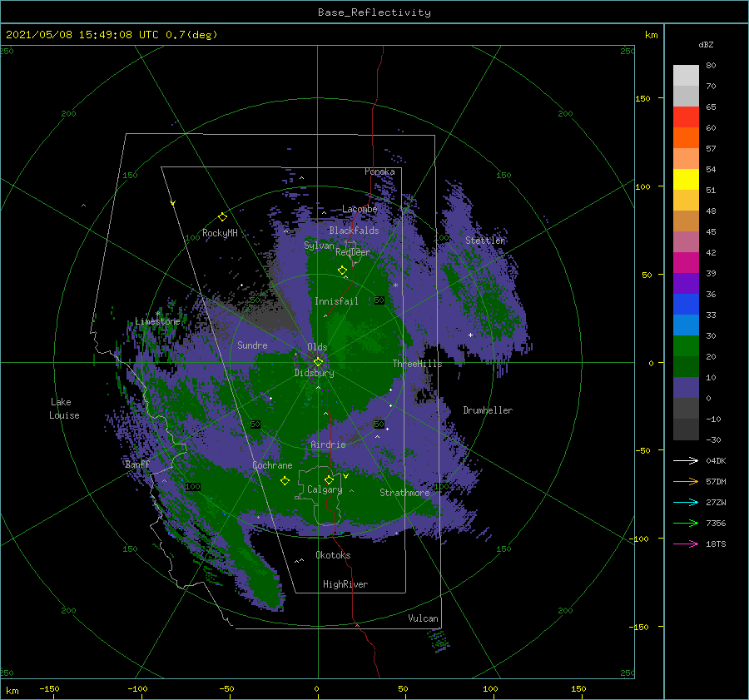Image resolution: width=749 pixels, height=700 pixels.
Task: Click the Didsbury city label
Action: (x=315, y=373)
